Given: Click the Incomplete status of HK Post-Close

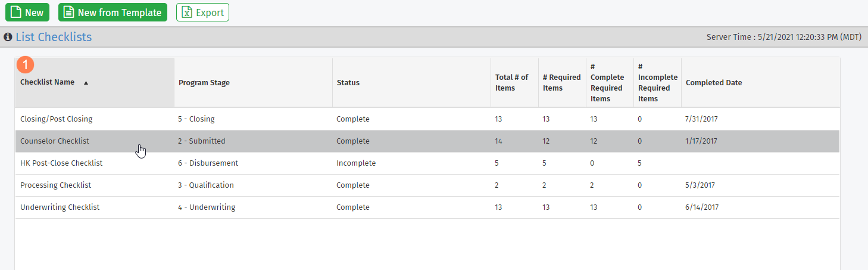Looking at the screenshot, I should pos(356,163).
